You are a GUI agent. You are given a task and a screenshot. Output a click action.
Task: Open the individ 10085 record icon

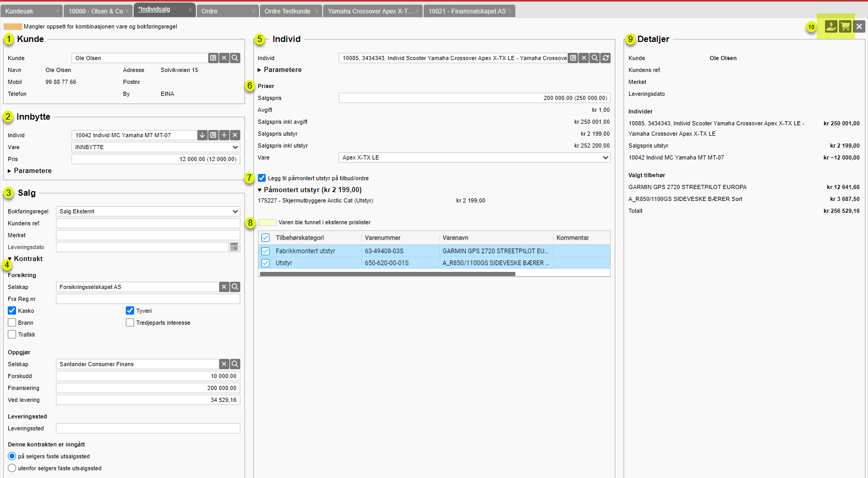coord(573,58)
